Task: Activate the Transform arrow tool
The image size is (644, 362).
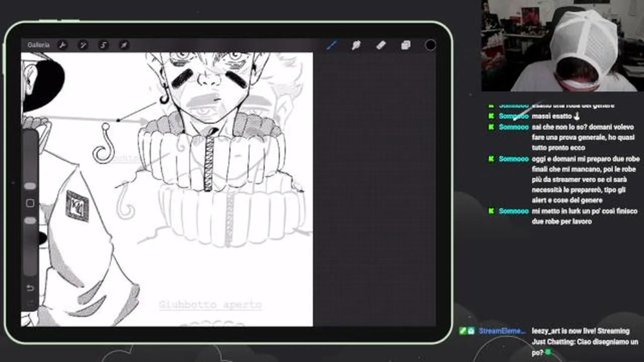Action: (124, 45)
